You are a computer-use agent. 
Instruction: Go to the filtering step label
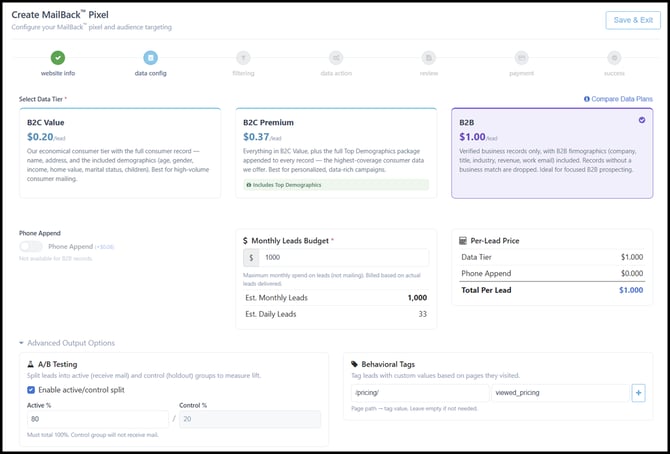pyautogui.click(x=243, y=73)
